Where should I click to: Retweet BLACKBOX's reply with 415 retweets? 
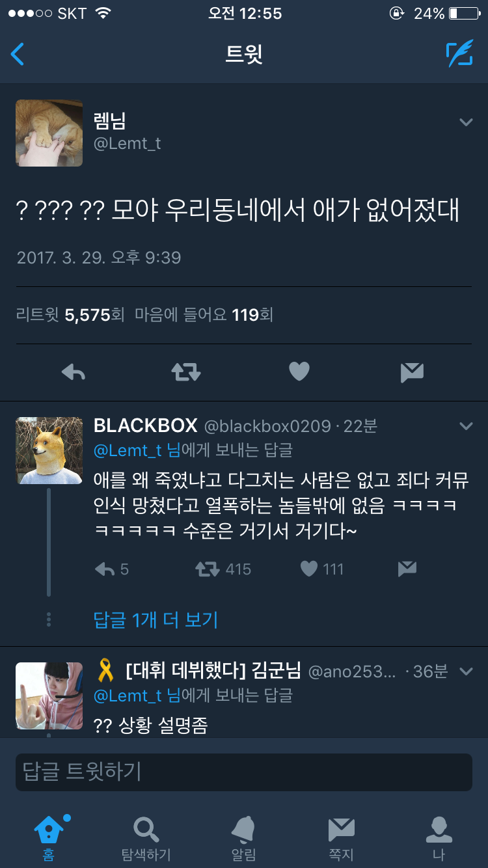click(x=208, y=569)
